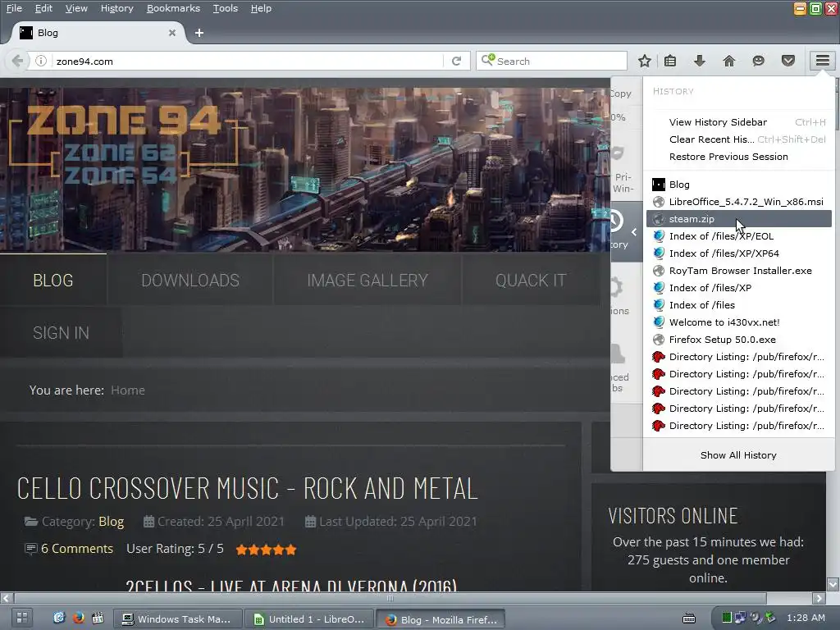
Task: Click the scroll right arrow
Action: pos(819,598)
